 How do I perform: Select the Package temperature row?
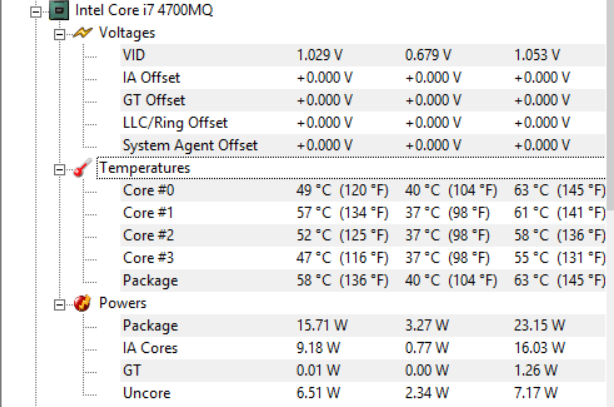(x=150, y=281)
